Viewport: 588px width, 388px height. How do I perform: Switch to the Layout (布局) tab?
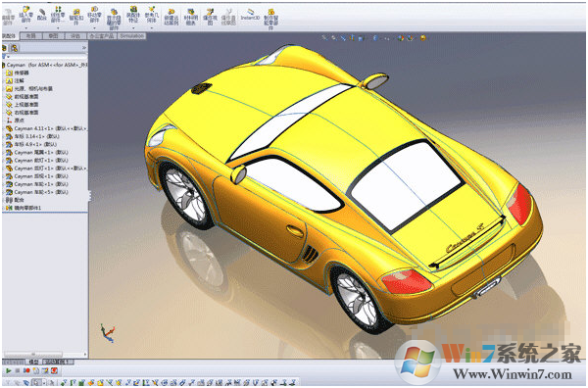coord(30,36)
